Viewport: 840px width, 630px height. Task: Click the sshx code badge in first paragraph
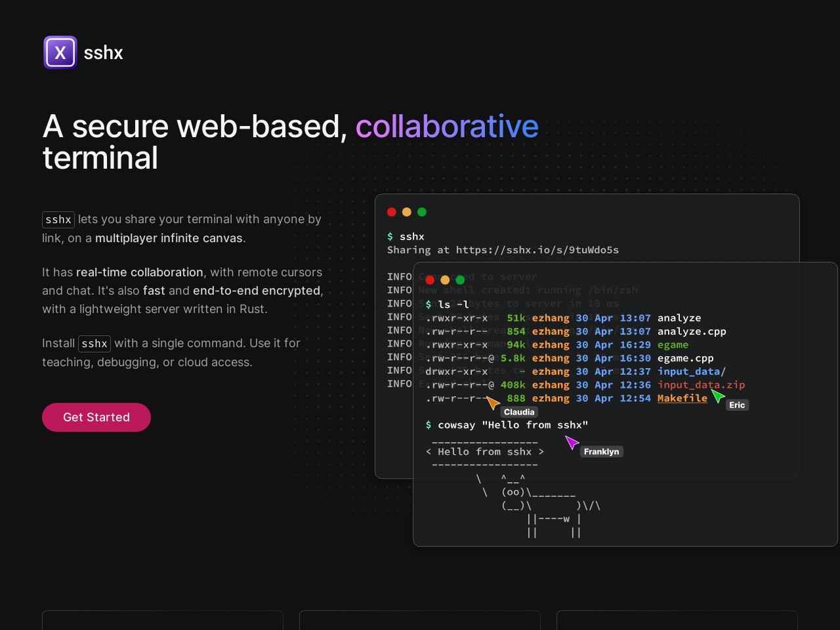pos(58,219)
